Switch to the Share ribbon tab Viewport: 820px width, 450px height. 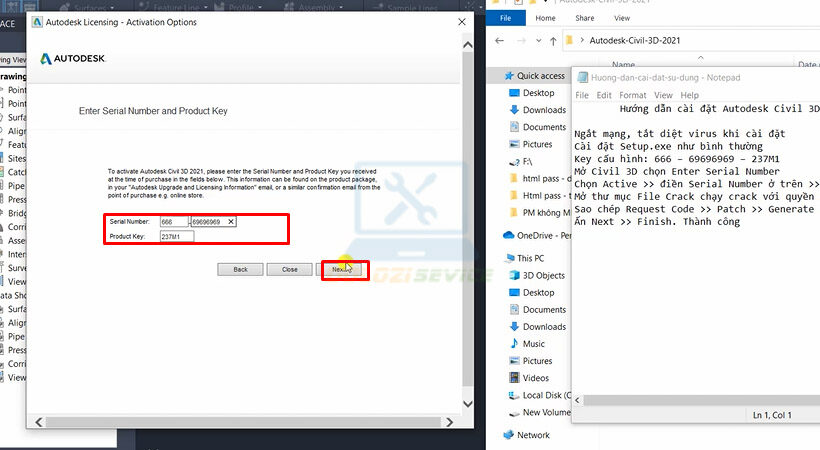tap(583, 18)
